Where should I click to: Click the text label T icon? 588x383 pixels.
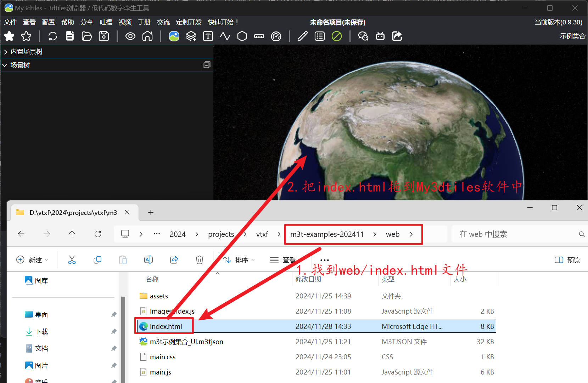point(208,36)
